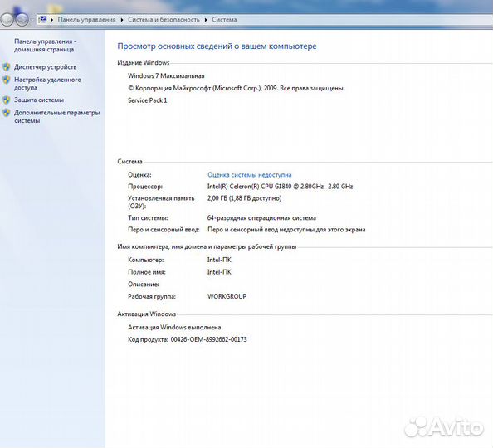The width and height of the screenshot is (493, 448).
Task: Click Активация Windows выполнена text
Action: pyautogui.click(x=174, y=327)
